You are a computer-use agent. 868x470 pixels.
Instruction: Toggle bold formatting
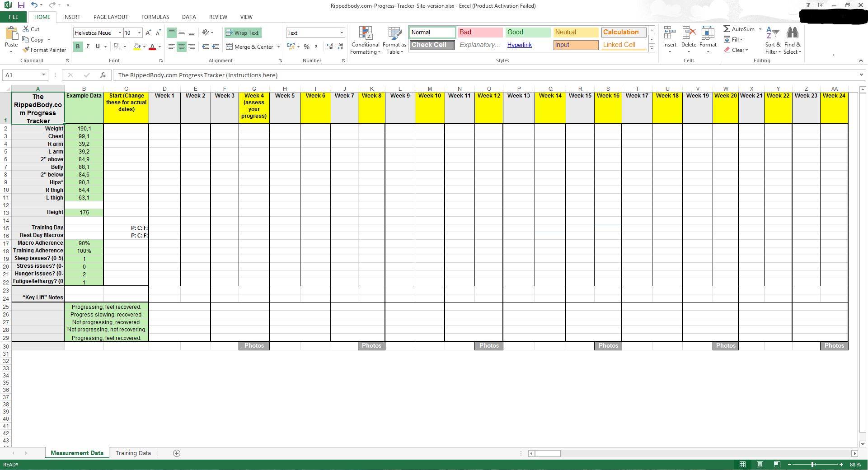(x=77, y=47)
